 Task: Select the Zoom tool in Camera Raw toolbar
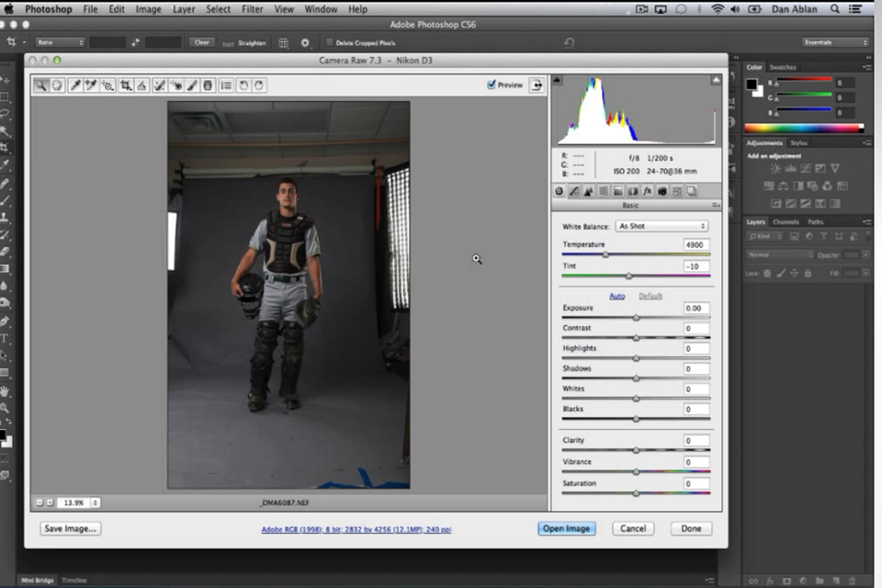[x=41, y=85]
